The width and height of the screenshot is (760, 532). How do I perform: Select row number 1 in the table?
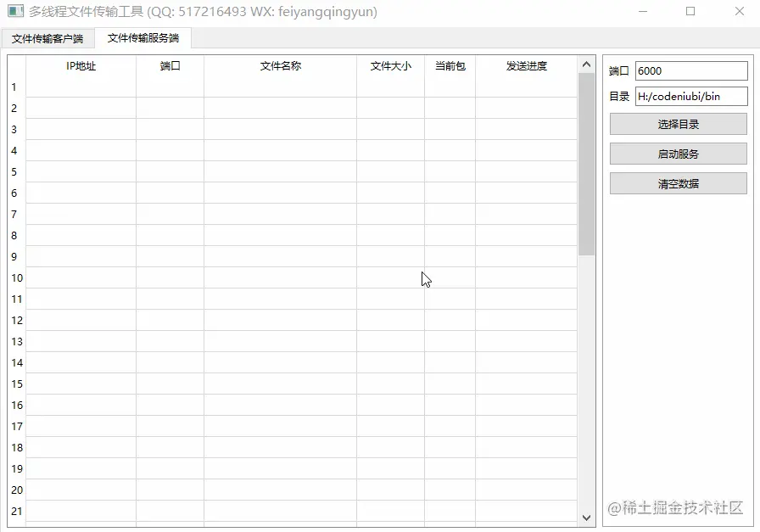[x=14, y=87]
